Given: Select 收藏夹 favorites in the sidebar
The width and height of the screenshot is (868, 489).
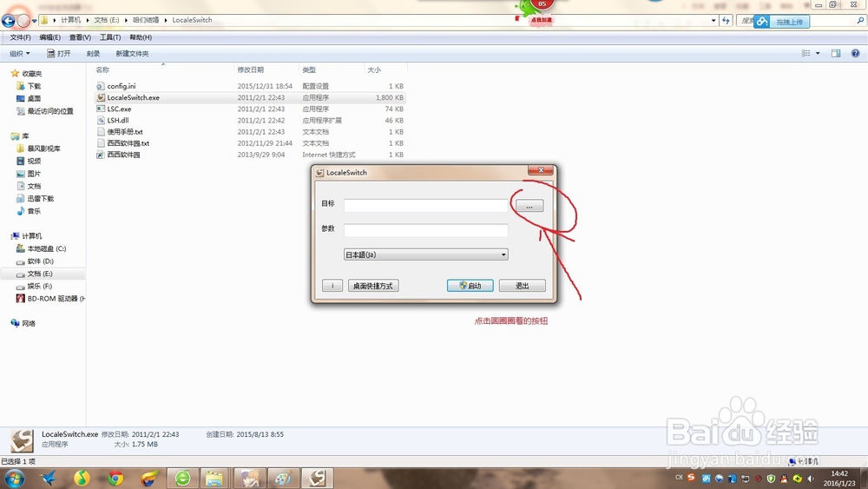Looking at the screenshot, I should point(31,74).
